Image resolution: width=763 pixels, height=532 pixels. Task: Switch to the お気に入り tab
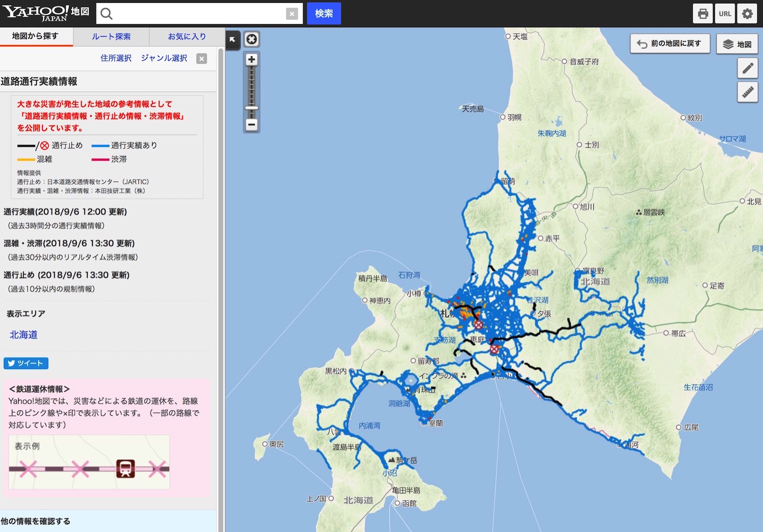click(x=186, y=36)
